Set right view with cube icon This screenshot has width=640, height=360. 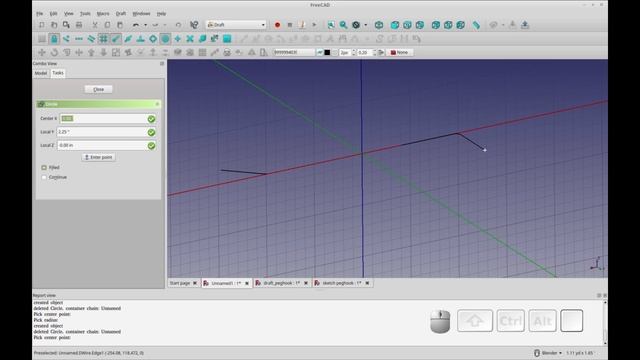[420, 25]
